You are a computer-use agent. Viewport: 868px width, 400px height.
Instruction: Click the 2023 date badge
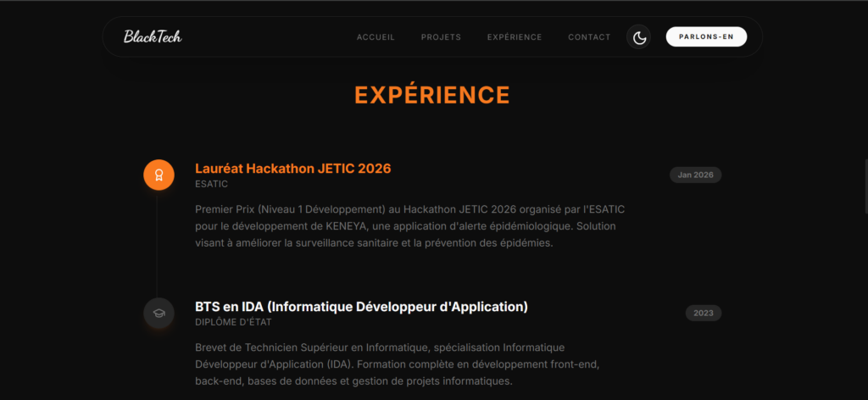[703, 314]
